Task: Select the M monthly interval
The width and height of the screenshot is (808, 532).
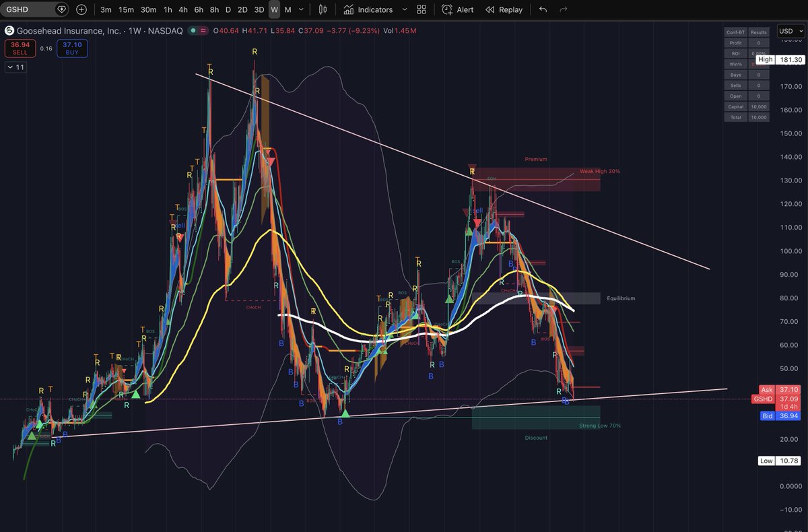Action: 288,9
